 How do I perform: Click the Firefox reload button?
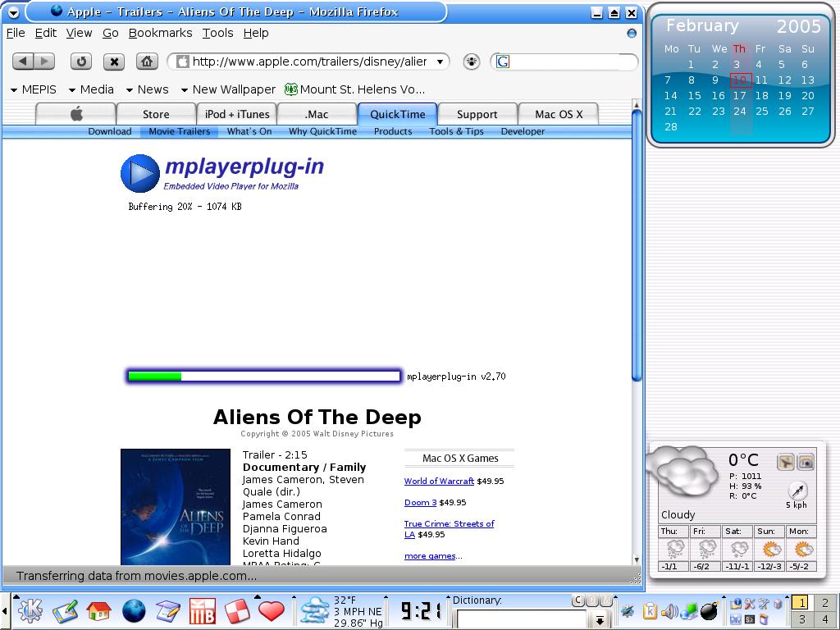tap(80, 62)
